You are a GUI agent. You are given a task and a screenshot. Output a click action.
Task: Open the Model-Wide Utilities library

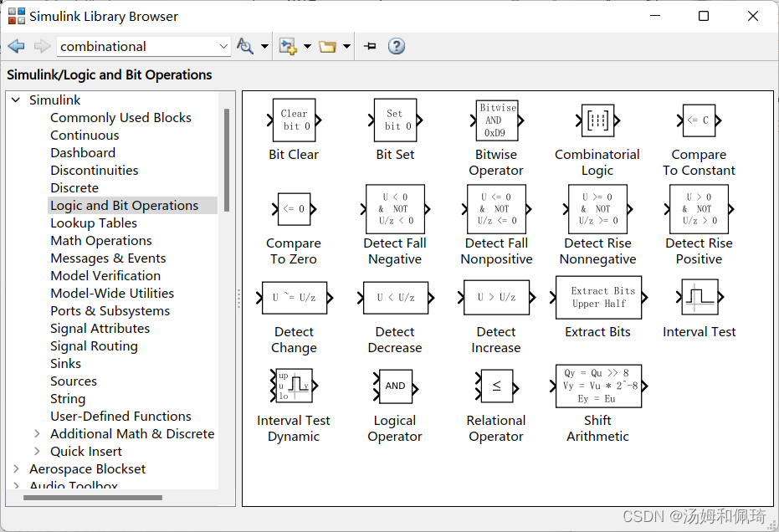coord(112,293)
